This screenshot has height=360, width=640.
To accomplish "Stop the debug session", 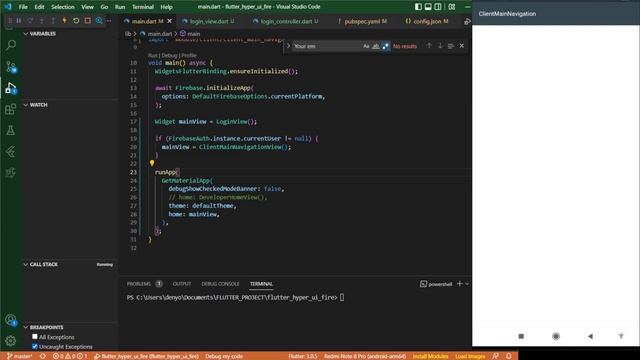I will tap(87, 20).
